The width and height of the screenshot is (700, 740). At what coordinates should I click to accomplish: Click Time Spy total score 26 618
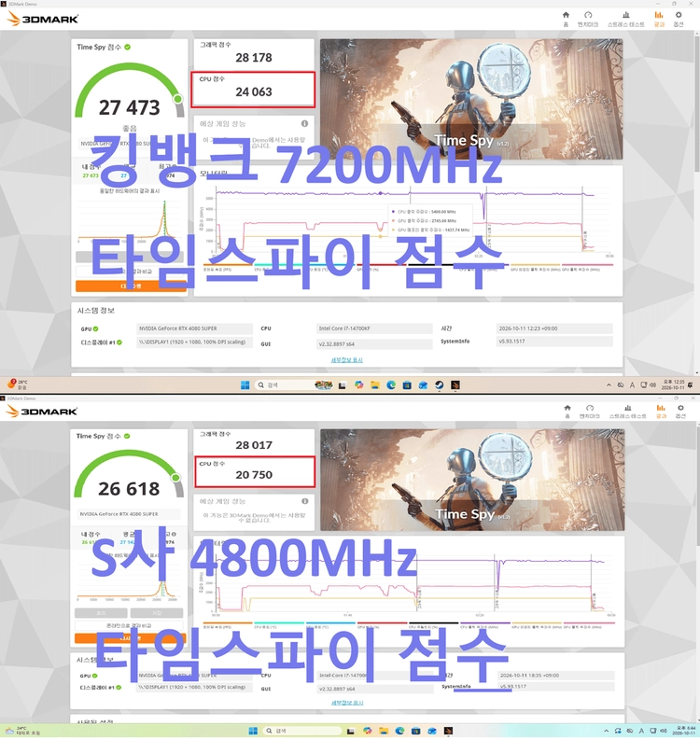[129, 489]
